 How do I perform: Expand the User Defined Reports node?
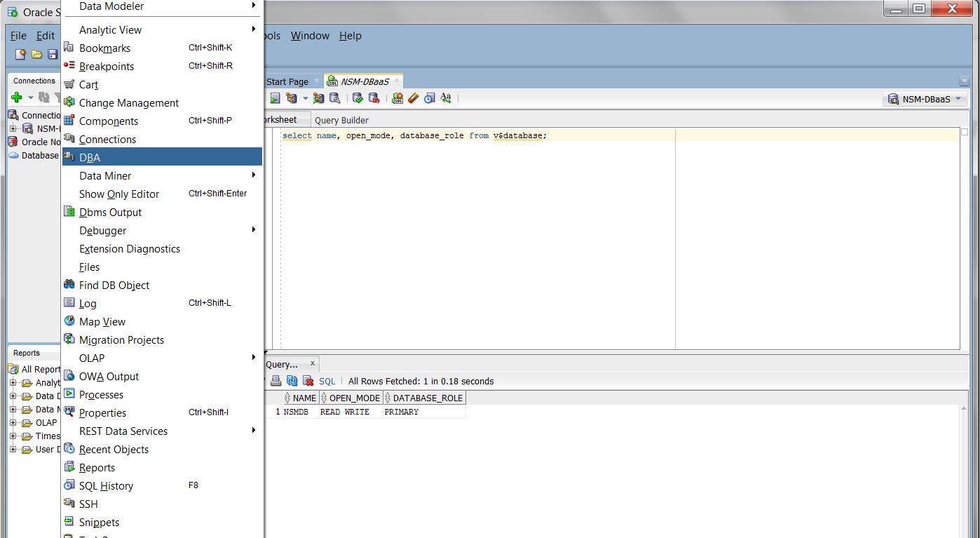coord(13,450)
